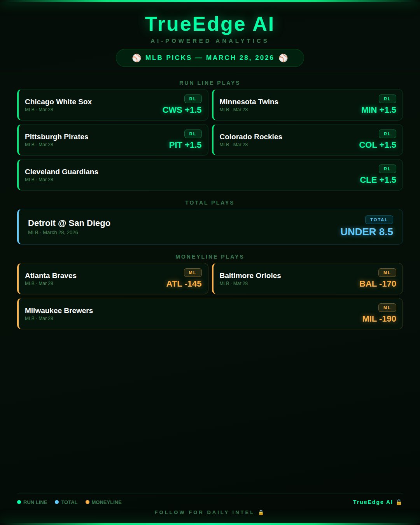Click the TOTAL badge on Detroit @ San Diego

coord(379,220)
